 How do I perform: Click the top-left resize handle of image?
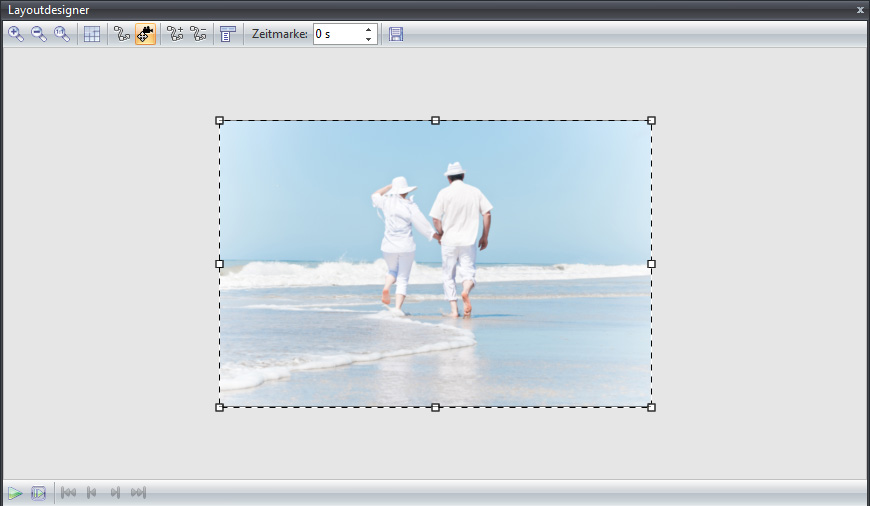point(220,121)
